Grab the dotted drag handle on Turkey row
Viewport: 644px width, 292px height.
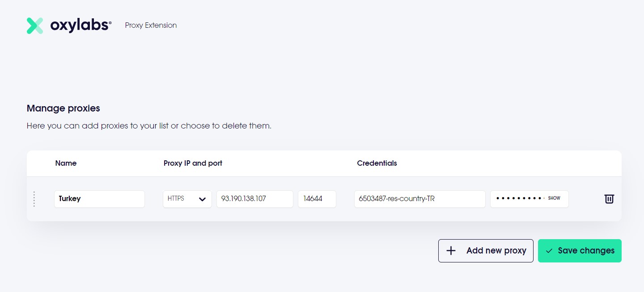pos(34,199)
